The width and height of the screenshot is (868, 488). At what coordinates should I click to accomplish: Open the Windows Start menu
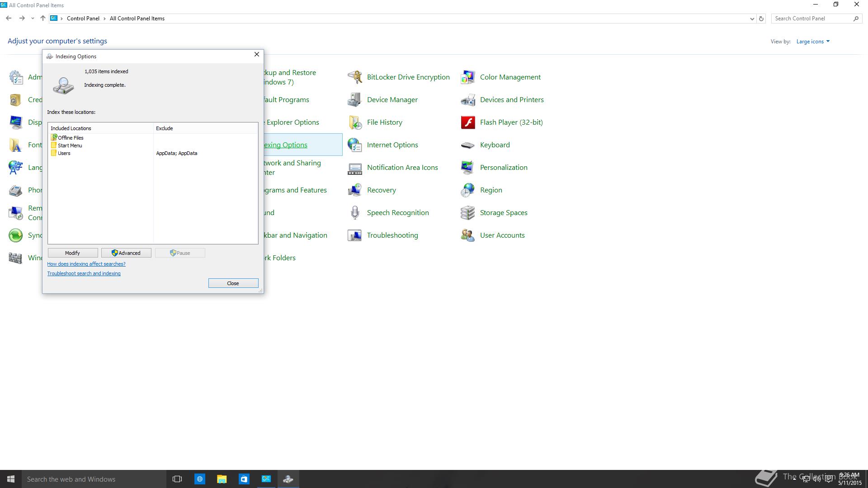point(11,479)
